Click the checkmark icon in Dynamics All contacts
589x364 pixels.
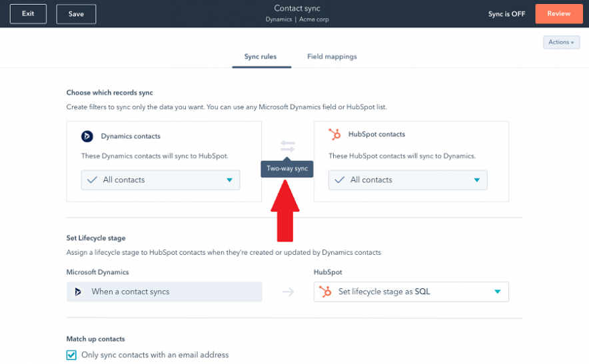92,180
